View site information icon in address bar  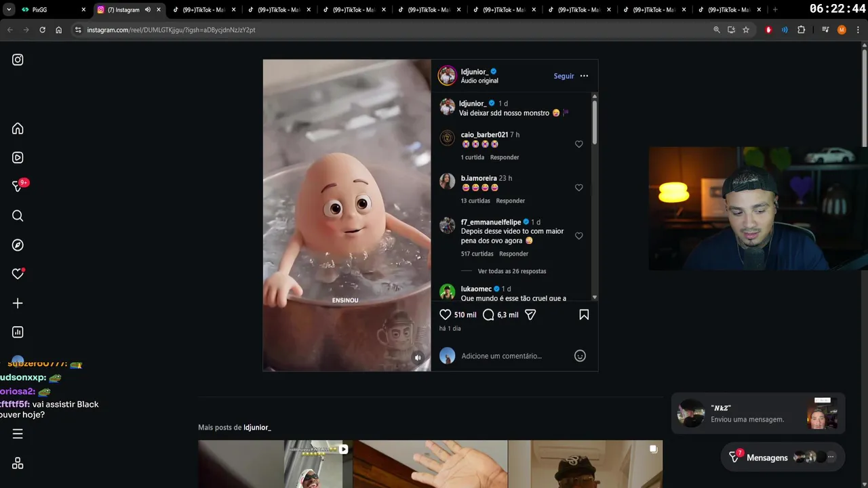78,30
